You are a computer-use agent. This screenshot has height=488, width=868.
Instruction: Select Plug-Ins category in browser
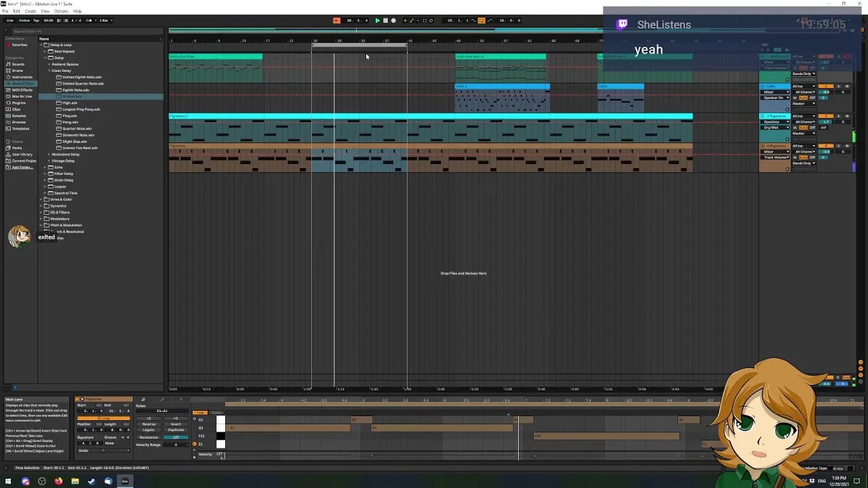19,102
